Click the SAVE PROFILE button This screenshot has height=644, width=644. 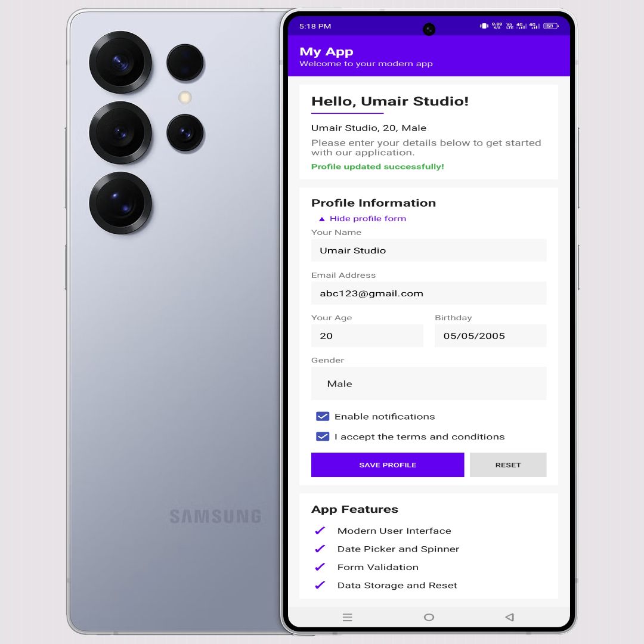click(x=388, y=465)
